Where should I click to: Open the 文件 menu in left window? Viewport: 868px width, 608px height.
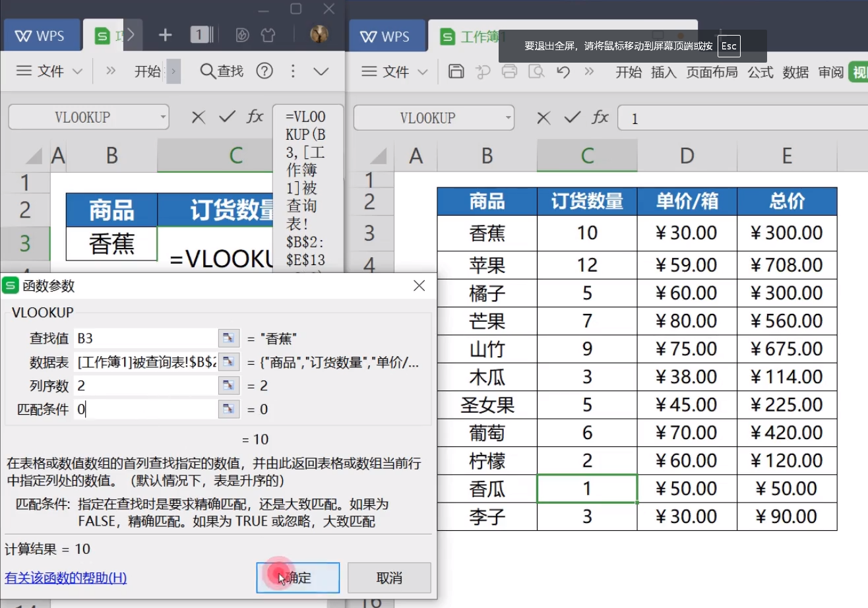tap(49, 71)
